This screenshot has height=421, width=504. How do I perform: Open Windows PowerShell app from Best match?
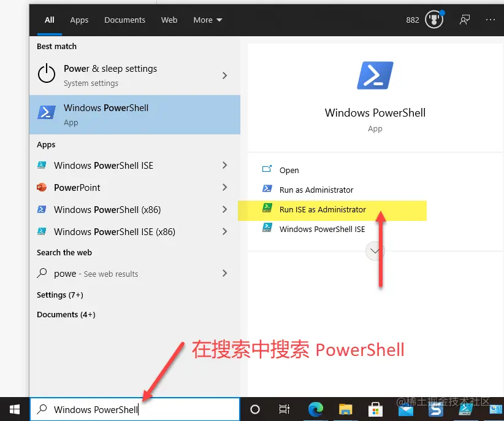(106, 114)
